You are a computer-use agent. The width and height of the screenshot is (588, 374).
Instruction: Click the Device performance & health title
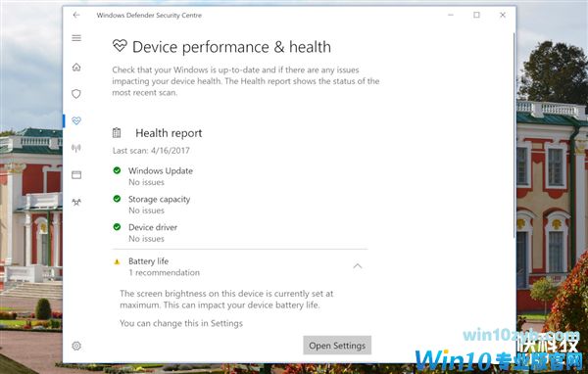click(x=231, y=47)
